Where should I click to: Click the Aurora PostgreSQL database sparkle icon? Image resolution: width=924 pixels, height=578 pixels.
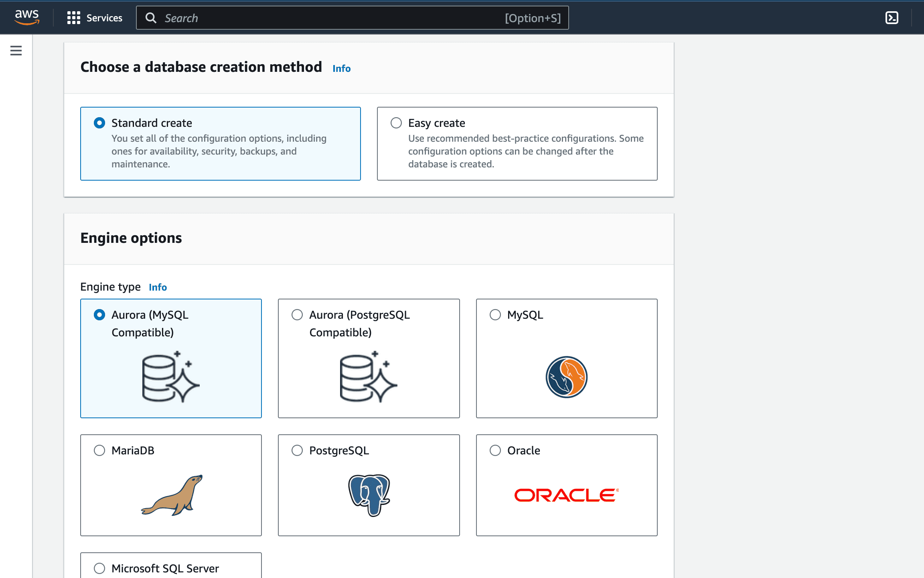point(369,377)
